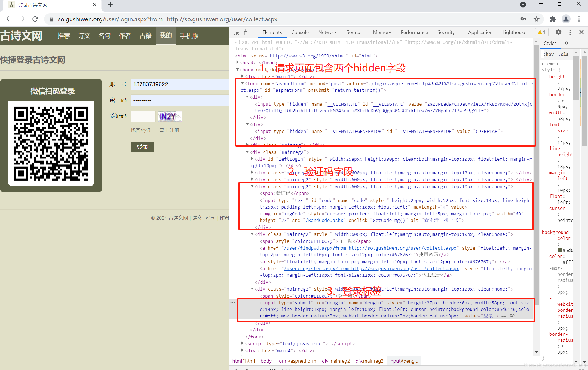The width and height of the screenshot is (588, 370).
Task: Follow the /user/findpwd.aspx href link
Action: click(370, 248)
